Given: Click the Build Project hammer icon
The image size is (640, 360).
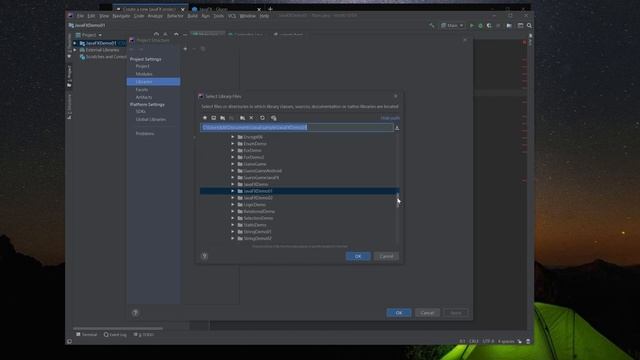Looking at the screenshot, I should (432, 26).
